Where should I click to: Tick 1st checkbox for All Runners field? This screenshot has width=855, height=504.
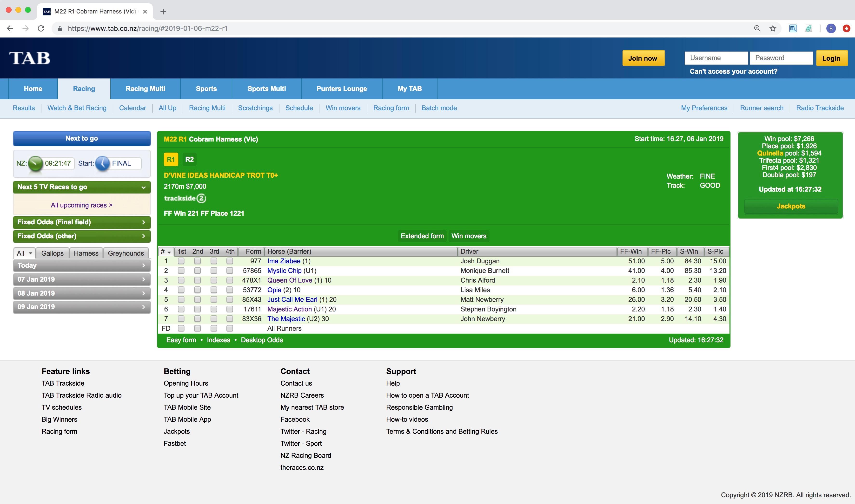[181, 328]
